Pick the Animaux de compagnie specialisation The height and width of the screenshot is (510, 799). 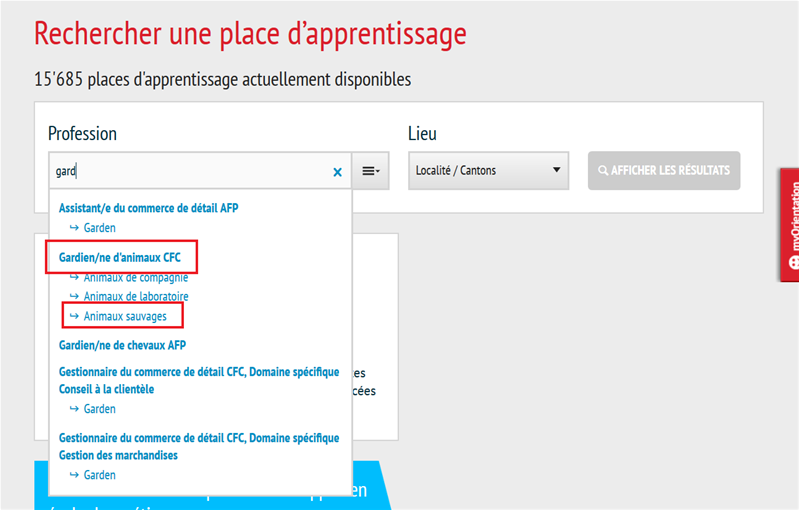(x=135, y=277)
